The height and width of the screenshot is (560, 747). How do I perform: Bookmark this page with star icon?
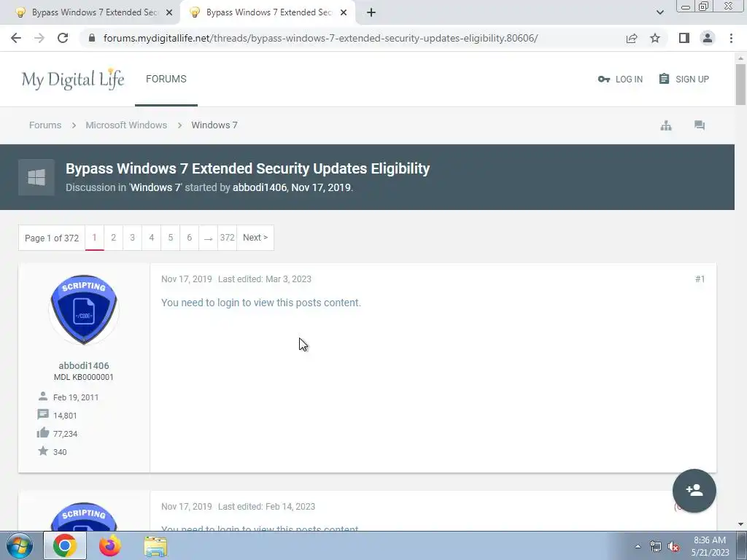point(655,38)
